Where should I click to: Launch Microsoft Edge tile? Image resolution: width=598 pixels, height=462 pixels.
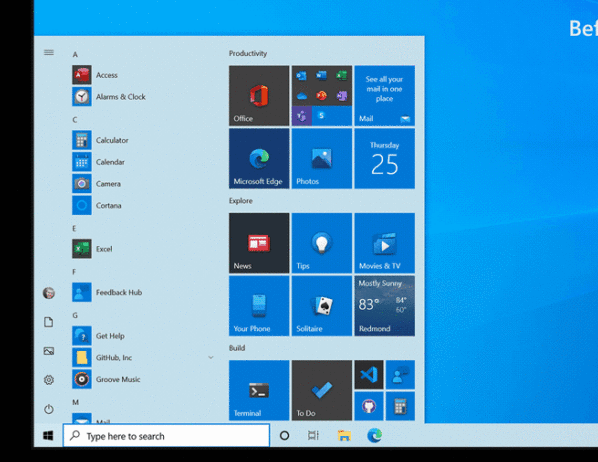pyautogui.click(x=259, y=158)
